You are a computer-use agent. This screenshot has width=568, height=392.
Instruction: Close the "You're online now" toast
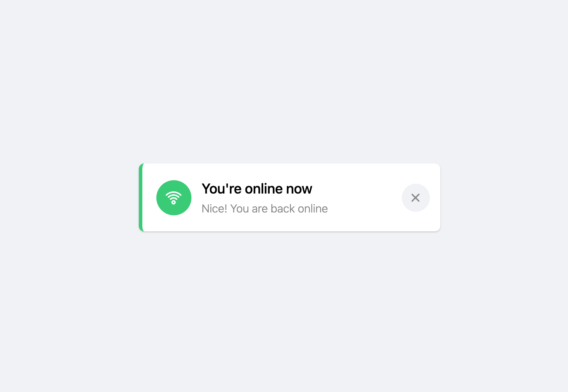tap(415, 198)
